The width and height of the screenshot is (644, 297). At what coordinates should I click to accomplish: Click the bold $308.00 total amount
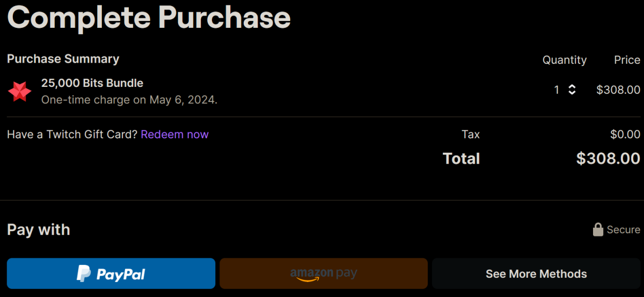608,159
